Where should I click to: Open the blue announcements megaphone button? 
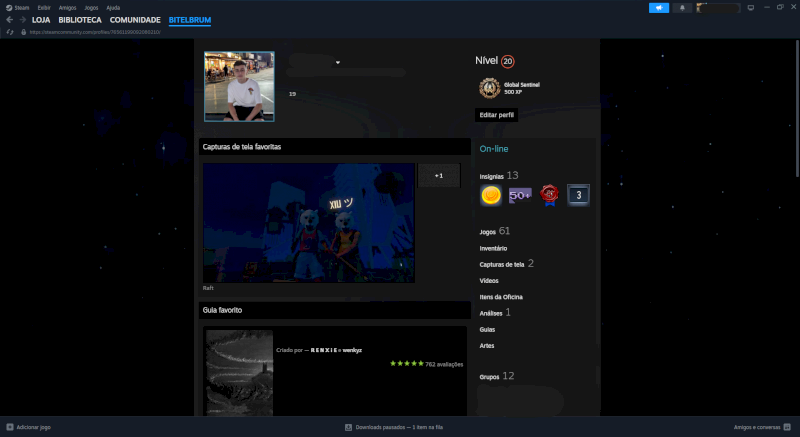tap(659, 7)
